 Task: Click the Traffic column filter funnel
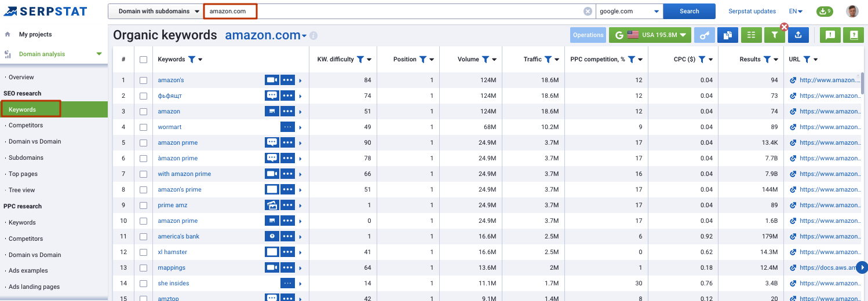pyautogui.click(x=548, y=59)
